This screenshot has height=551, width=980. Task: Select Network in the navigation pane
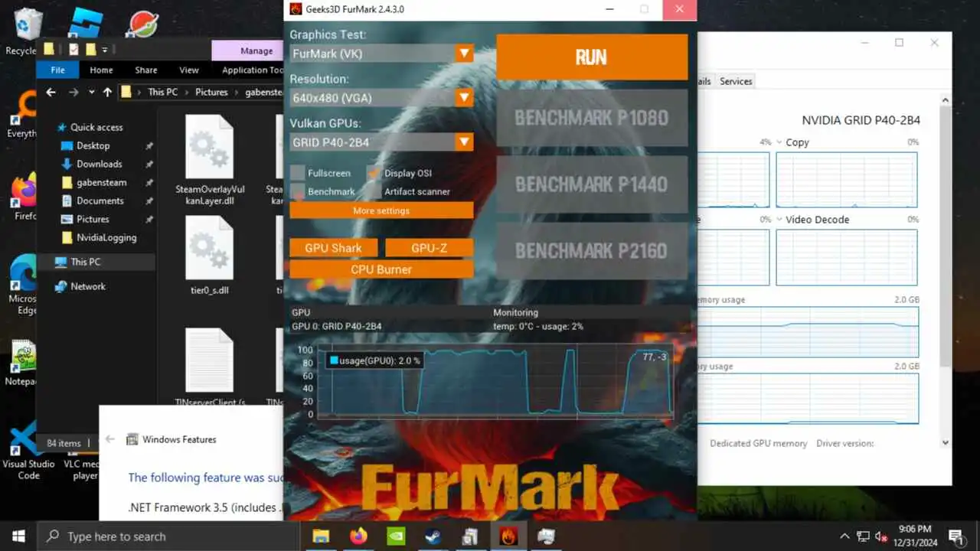(x=88, y=286)
